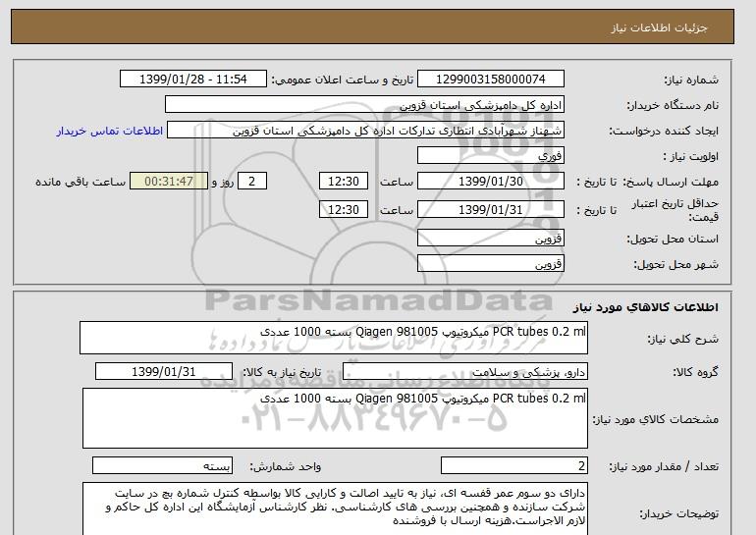
Task: Click the شماره نیاز label
Action: coord(691,80)
